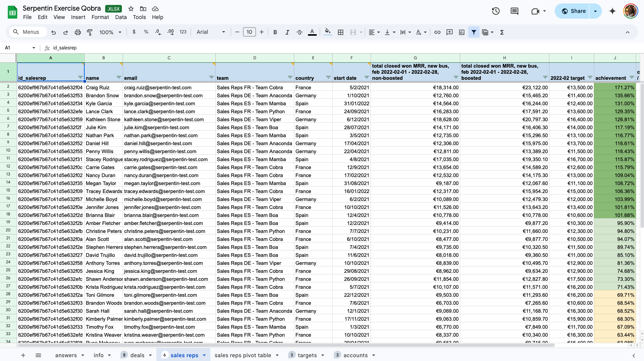The image size is (644, 361).
Task: Open the filter dropdown on the country column
Action: pyautogui.click(x=328, y=78)
